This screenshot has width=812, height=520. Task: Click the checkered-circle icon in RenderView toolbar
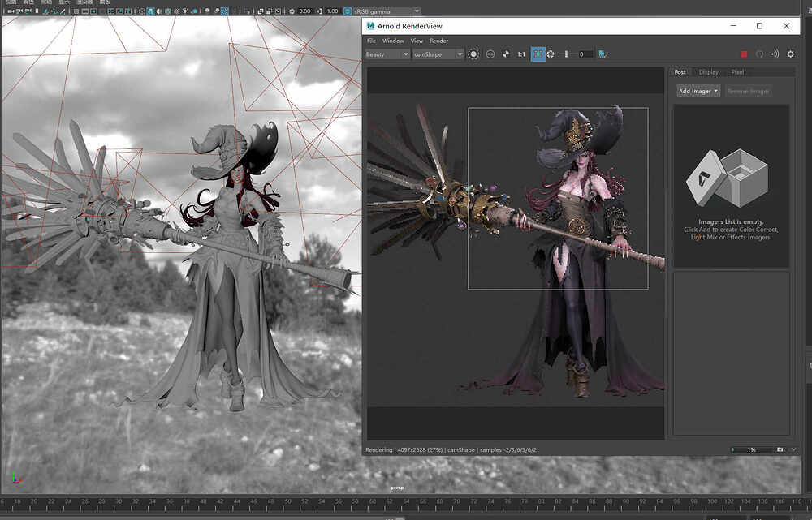click(x=506, y=54)
